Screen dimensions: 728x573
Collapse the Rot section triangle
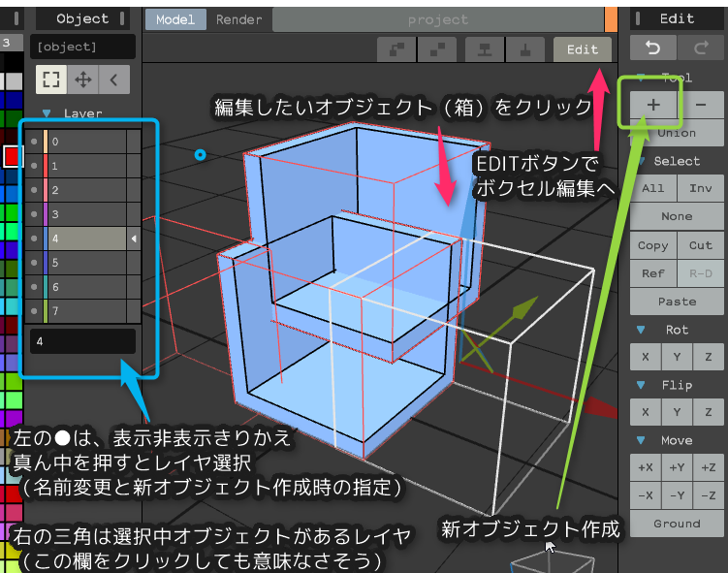coord(641,330)
